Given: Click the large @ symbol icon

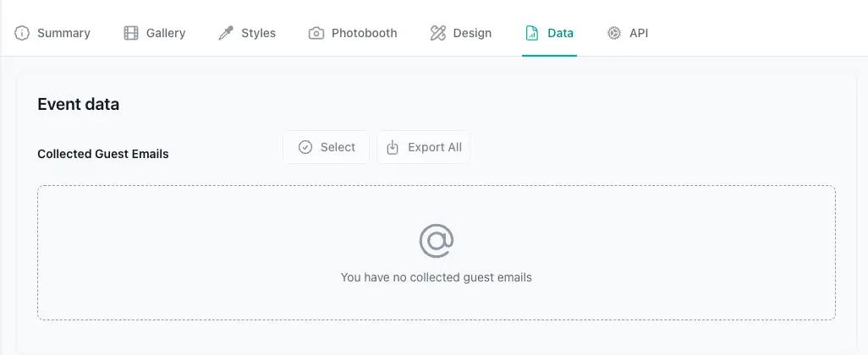Looking at the screenshot, I should (x=437, y=241).
